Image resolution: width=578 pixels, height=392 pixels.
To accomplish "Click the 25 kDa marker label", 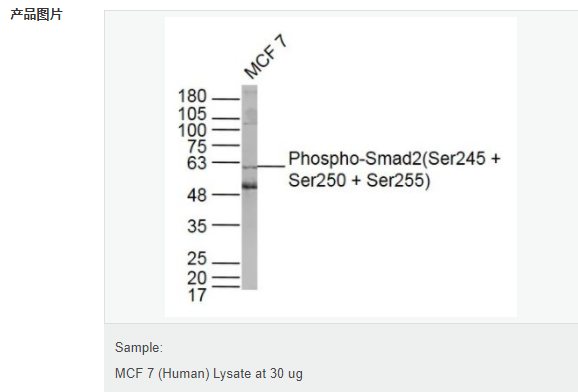I will click(x=196, y=259).
